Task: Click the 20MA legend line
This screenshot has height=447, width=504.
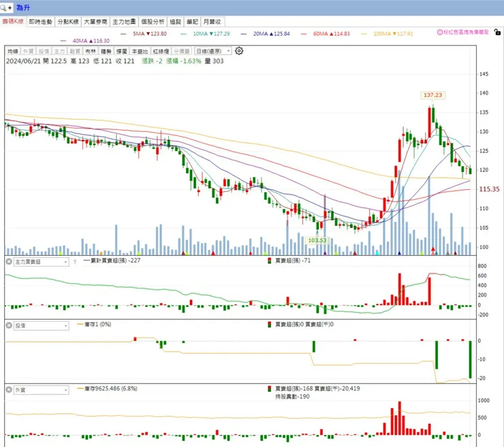Action: (x=265, y=34)
